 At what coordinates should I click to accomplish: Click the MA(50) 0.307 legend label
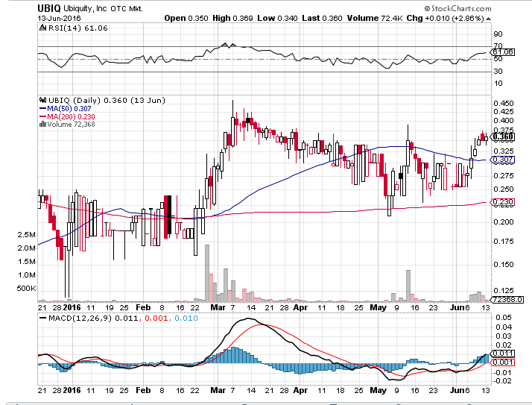pos(69,109)
